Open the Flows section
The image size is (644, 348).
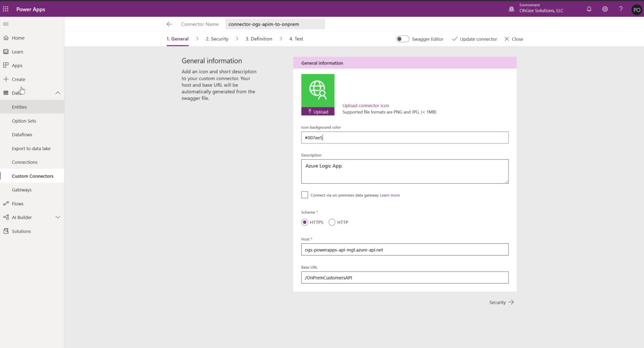(x=18, y=204)
